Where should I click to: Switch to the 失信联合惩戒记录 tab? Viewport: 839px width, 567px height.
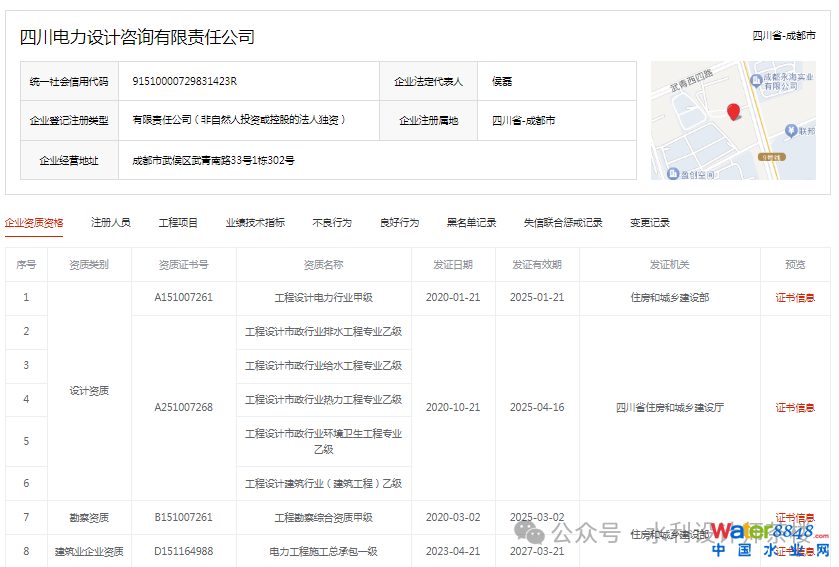point(563,222)
